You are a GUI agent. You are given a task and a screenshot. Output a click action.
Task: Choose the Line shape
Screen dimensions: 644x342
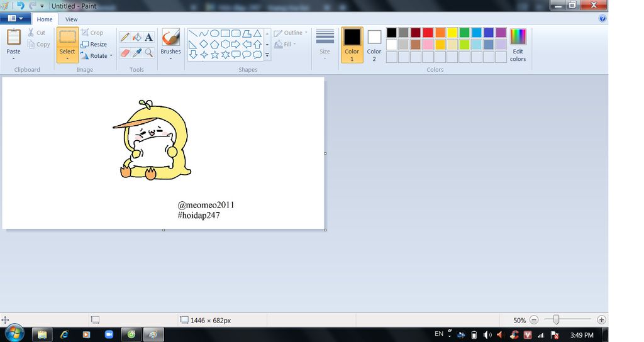(193, 34)
